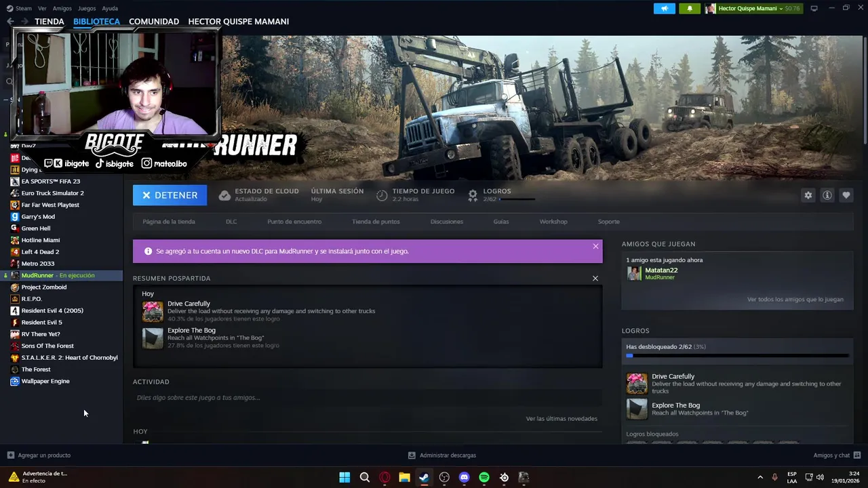The width and height of the screenshot is (868, 488).
Task: Open Spotify from taskbar
Action: coord(484,477)
